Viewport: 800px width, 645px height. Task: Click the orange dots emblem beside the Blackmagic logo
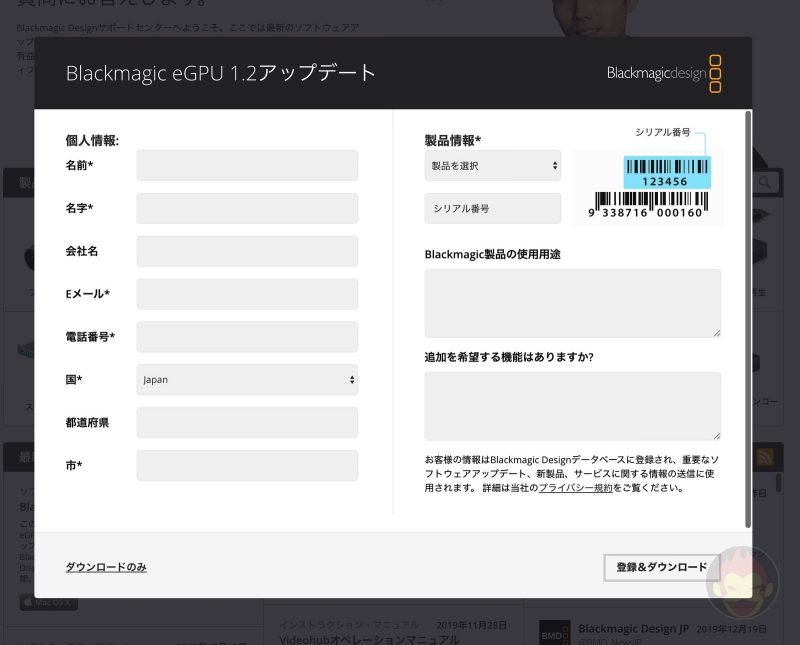click(716, 73)
